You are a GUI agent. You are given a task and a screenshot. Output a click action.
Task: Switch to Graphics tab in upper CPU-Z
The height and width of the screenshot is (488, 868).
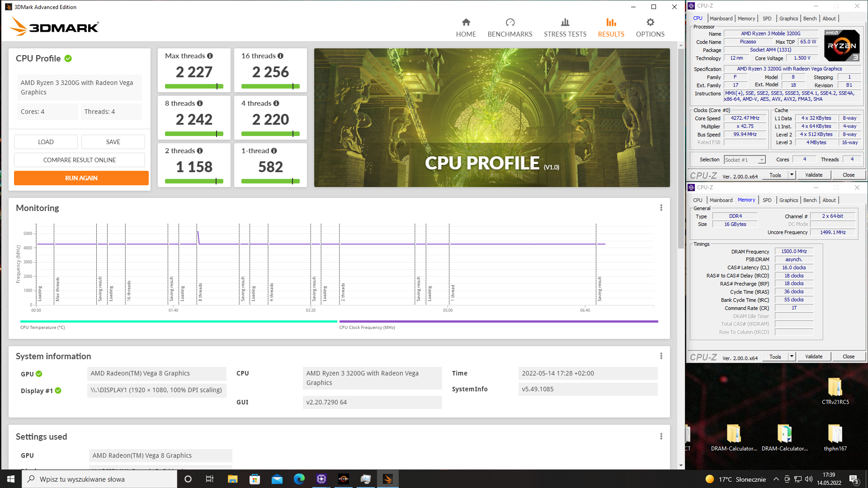[x=788, y=19]
